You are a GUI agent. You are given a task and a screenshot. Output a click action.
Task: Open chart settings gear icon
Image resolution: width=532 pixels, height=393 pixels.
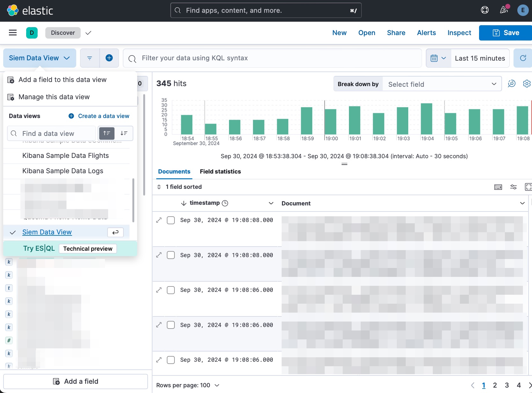(x=527, y=84)
